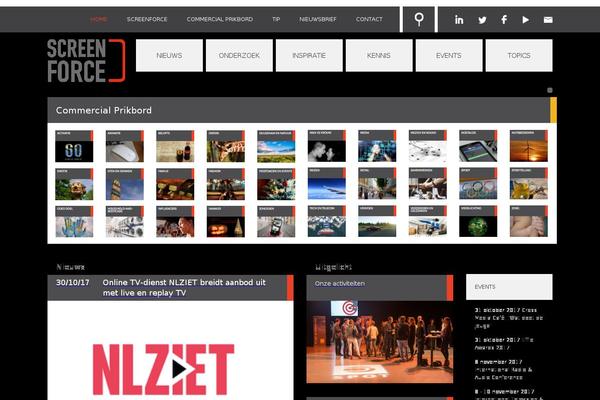Open the computer mouse thumbnail

click(x=125, y=146)
